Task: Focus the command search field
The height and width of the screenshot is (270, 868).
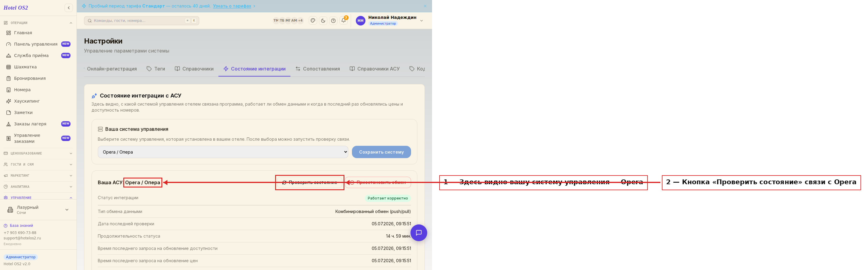Action: point(142,21)
